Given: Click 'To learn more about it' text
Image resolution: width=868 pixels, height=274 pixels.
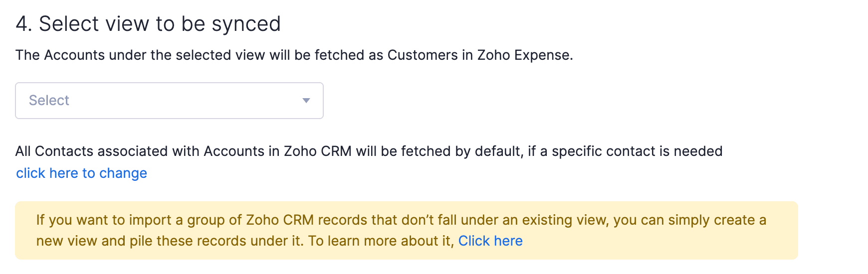Looking at the screenshot, I should (x=380, y=241).
